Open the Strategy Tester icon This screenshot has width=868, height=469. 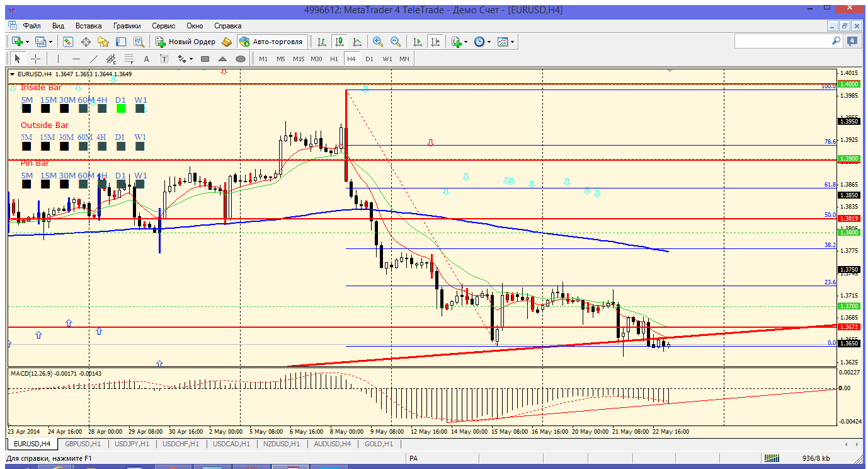(x=139, y=42)
